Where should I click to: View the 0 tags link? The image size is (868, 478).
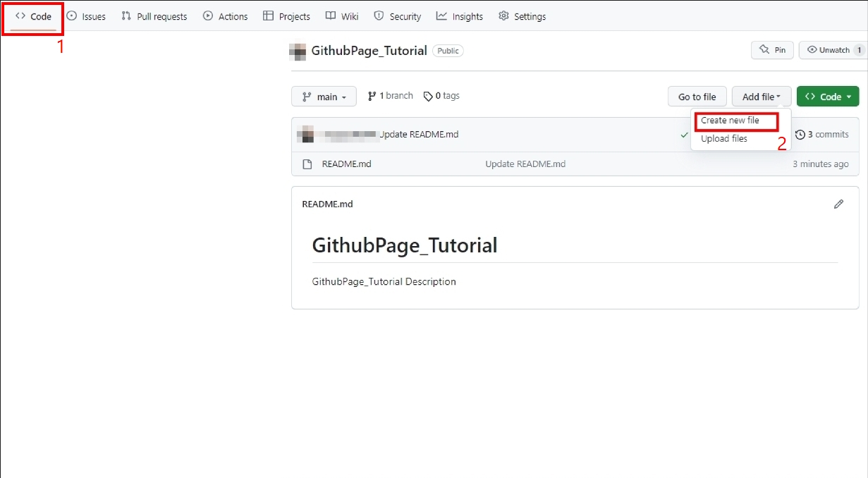441,96
